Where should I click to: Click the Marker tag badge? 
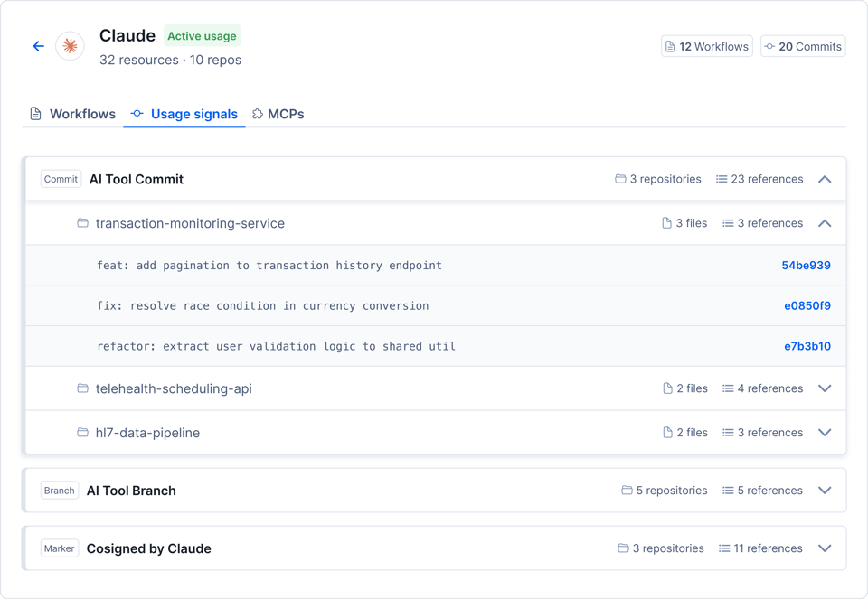click(60, 548)
